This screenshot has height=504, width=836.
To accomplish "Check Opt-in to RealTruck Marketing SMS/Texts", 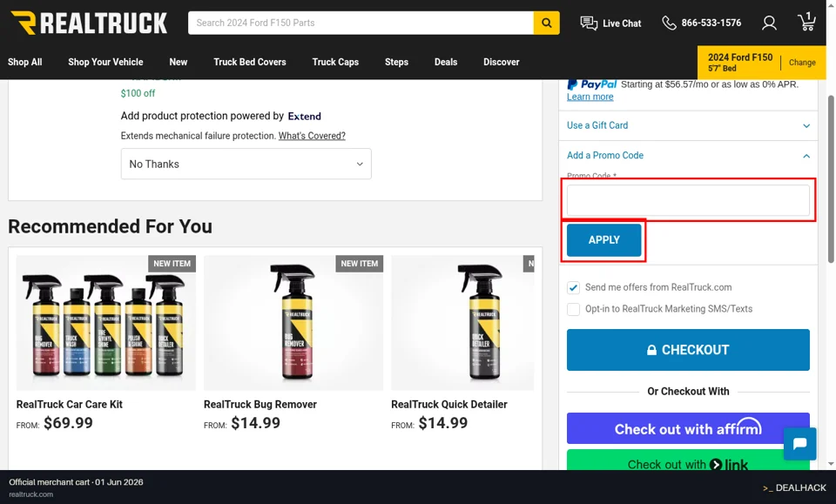I will (x=573, y=309).
